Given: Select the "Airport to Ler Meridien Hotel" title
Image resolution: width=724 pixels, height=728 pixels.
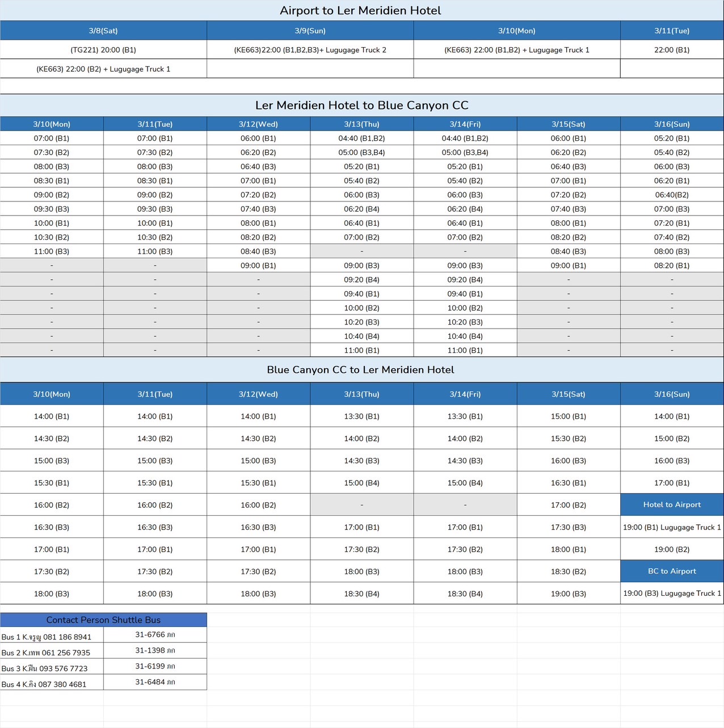Looking at the screenshot, I should tap(360, 10).
